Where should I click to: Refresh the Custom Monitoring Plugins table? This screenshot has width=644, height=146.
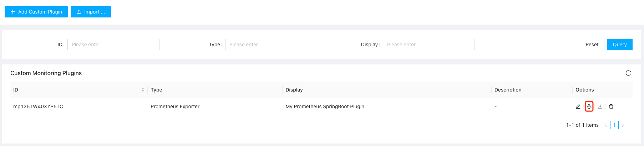point(628,73)
